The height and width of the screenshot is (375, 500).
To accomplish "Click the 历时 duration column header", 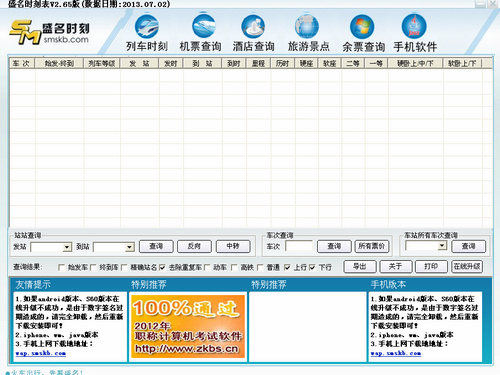I will point(282,63).
